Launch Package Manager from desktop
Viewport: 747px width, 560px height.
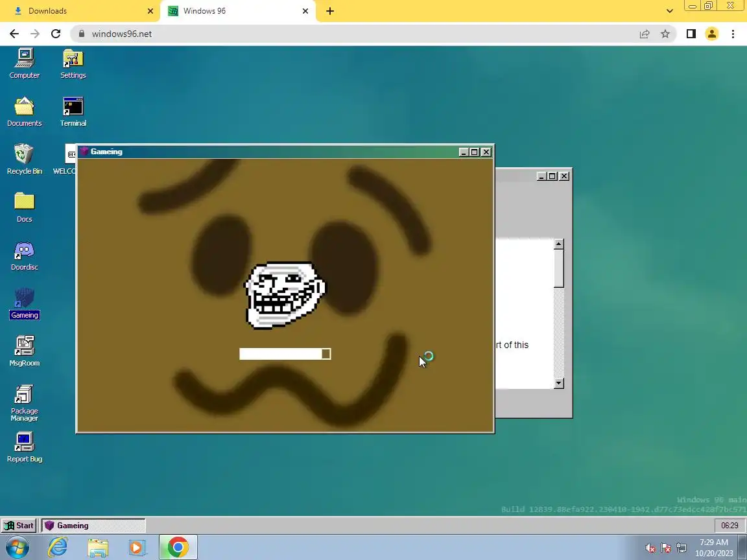click(24, 403)
